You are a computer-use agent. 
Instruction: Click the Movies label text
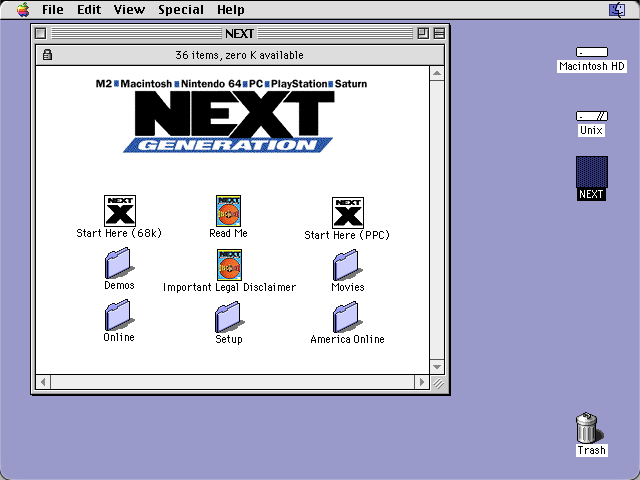click(348, 287)
